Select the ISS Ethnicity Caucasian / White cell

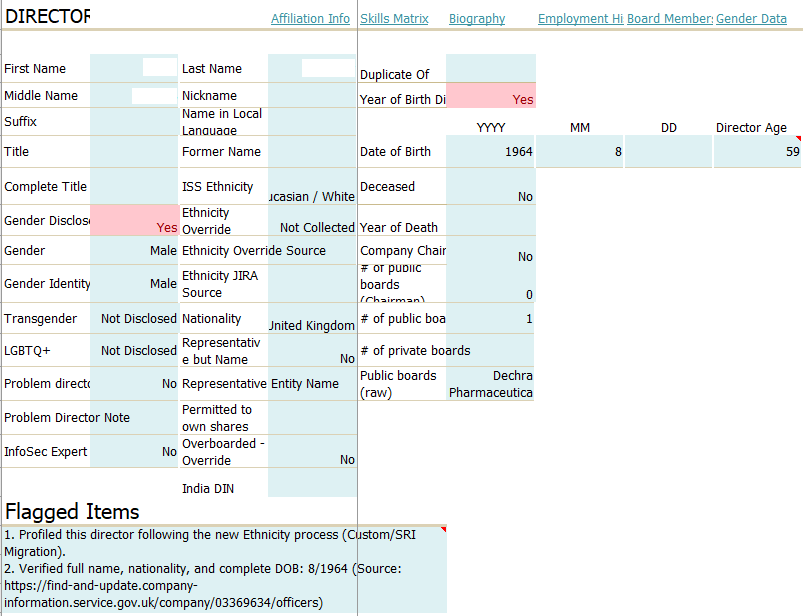tap(311, 186)
